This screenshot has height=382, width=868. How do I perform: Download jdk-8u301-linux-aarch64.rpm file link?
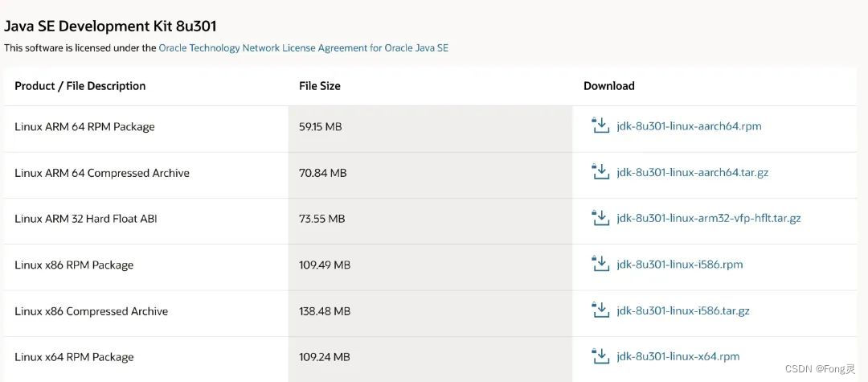(690, 126)
